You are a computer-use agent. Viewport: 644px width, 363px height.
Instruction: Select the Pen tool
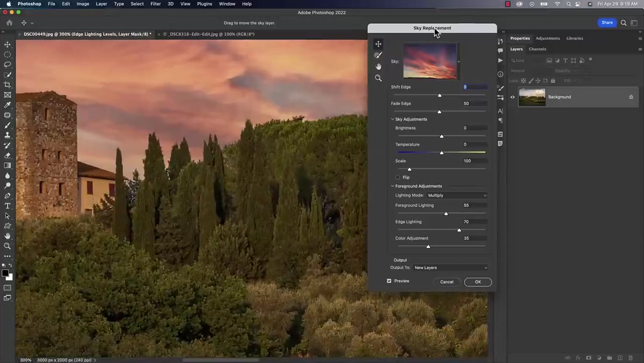click(x=8, y=195)
